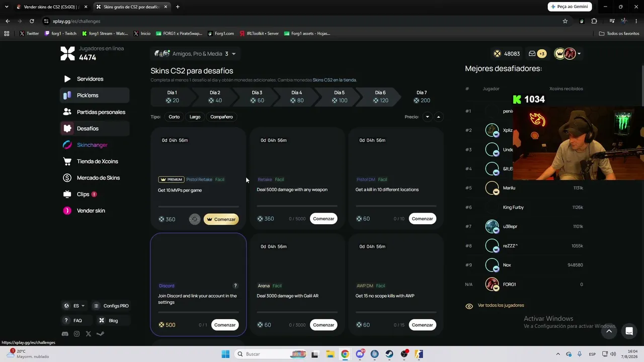
Task: Filter challenges by Corto type
Action: 174,117
